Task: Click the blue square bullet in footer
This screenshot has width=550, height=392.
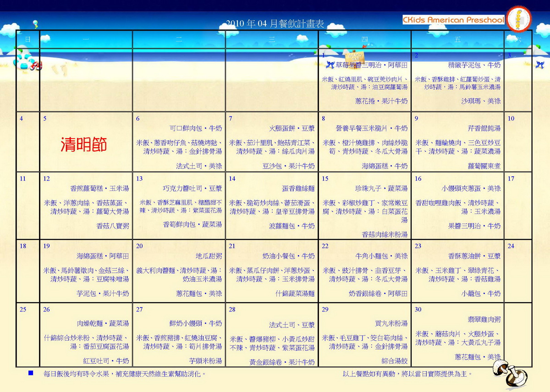Action: point(31,373)
